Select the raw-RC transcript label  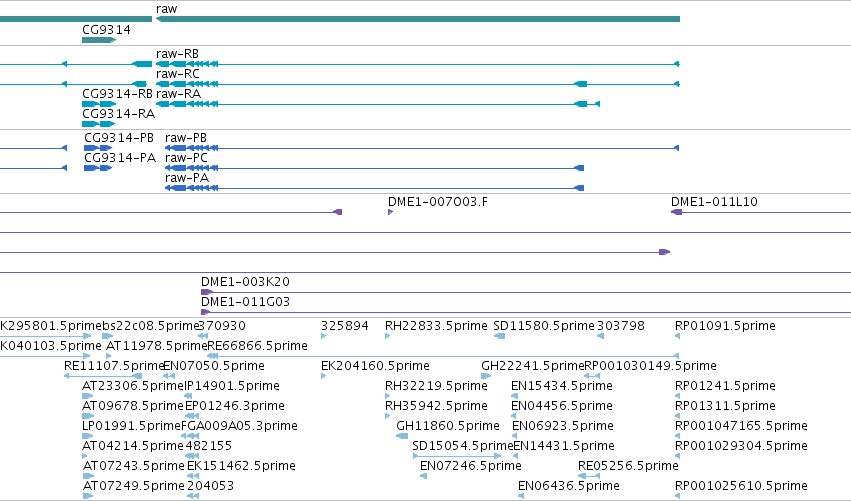[x=177, y=74]
